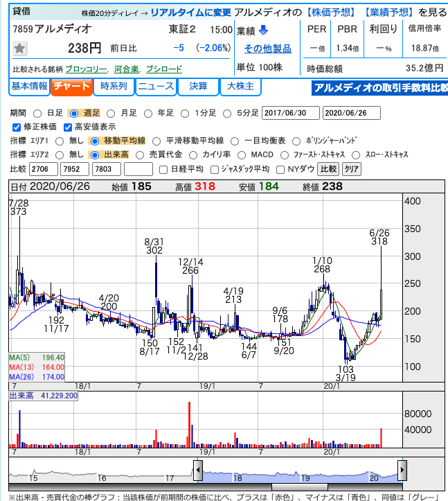The width and height of the screenshot is (448, 501).
Task: Click the 6/26 318 high price label
Action: 379,237
